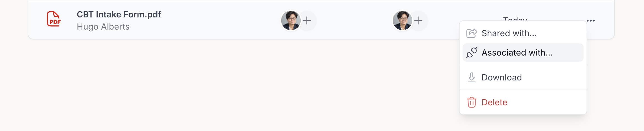
Task: Click the download arrow icon
Action: tap(471, 77)
